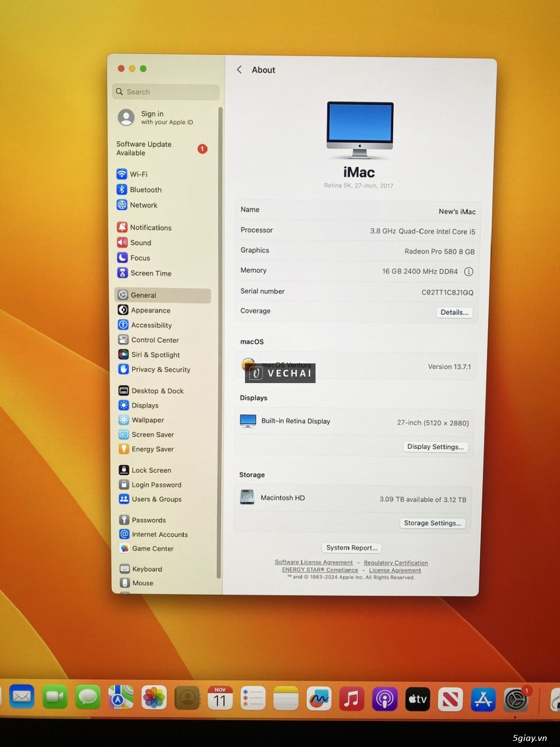
Task: Open Regulatory Certification link
Action: [x=395, y=563]
